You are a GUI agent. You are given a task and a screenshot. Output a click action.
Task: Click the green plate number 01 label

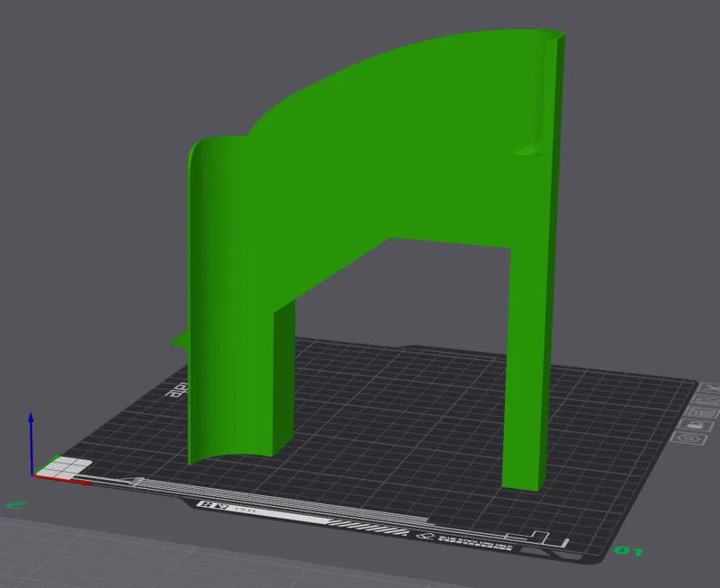click(x=629, y=550)
